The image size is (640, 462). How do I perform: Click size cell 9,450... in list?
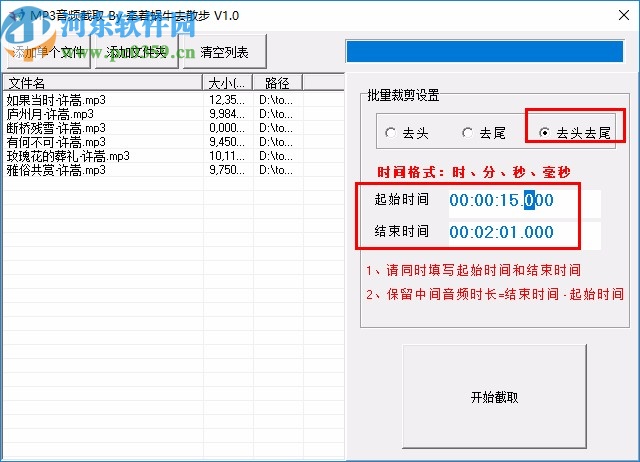pos(227,142)
